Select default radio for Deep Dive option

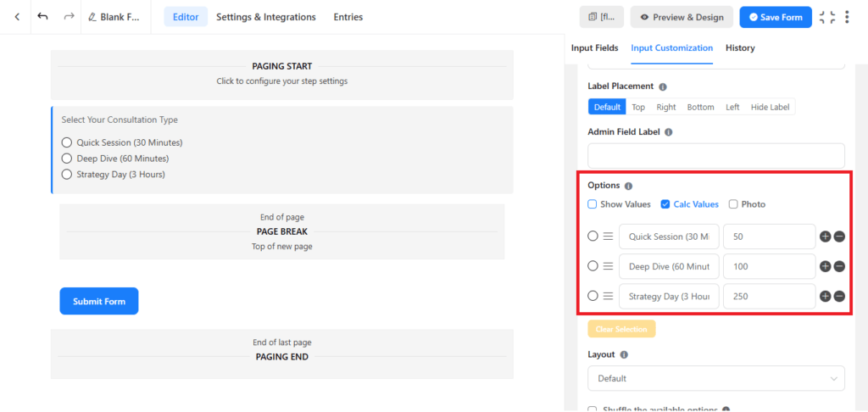point(593,266)
